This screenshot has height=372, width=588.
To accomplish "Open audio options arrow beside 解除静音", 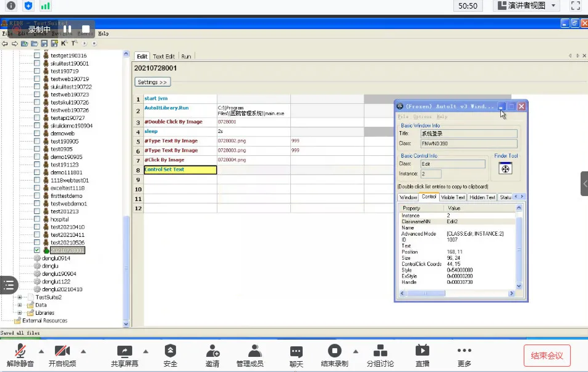I will click(41, 351).
